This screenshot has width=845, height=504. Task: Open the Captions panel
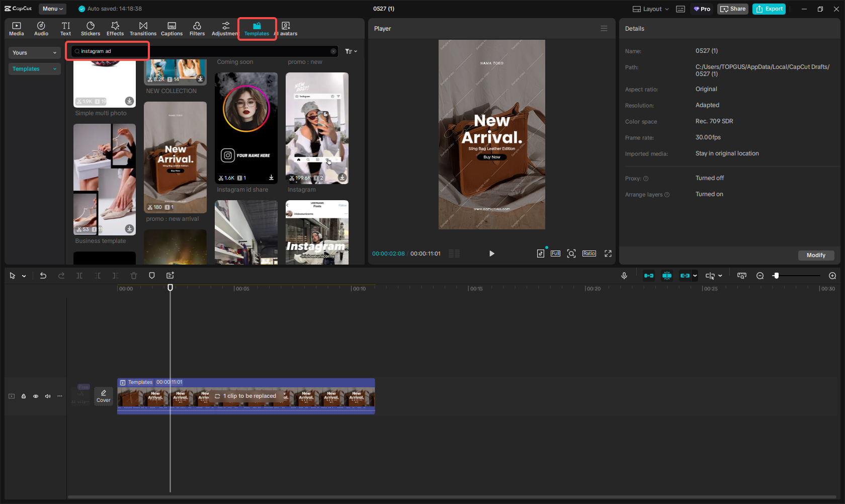172,28
